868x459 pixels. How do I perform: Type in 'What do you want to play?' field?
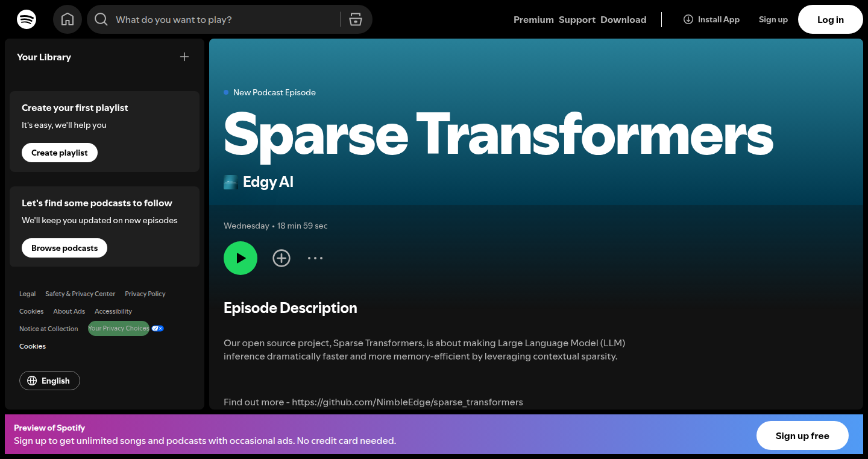[223, 19]
